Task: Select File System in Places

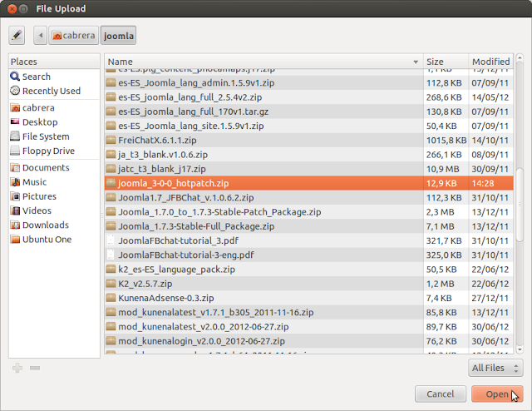Action: point(54,136)
